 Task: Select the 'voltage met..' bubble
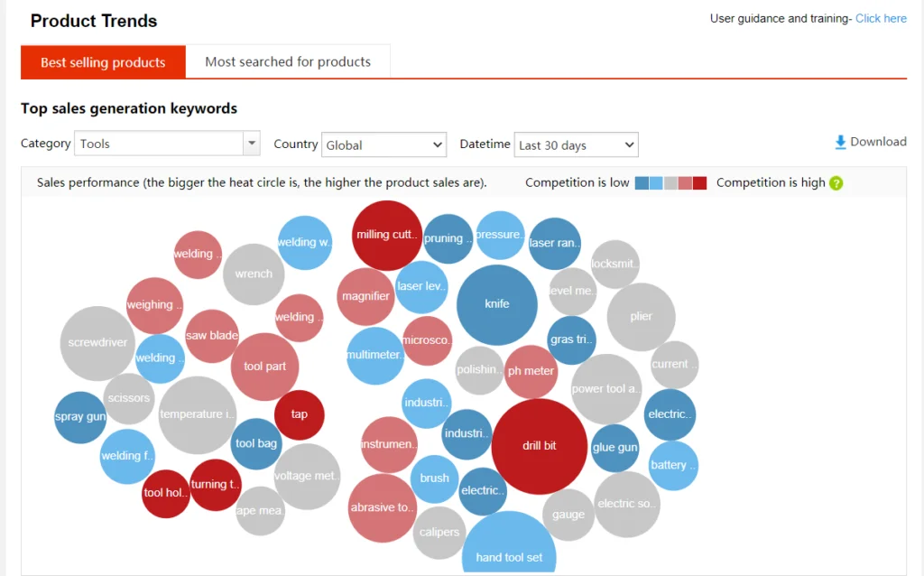307,477
